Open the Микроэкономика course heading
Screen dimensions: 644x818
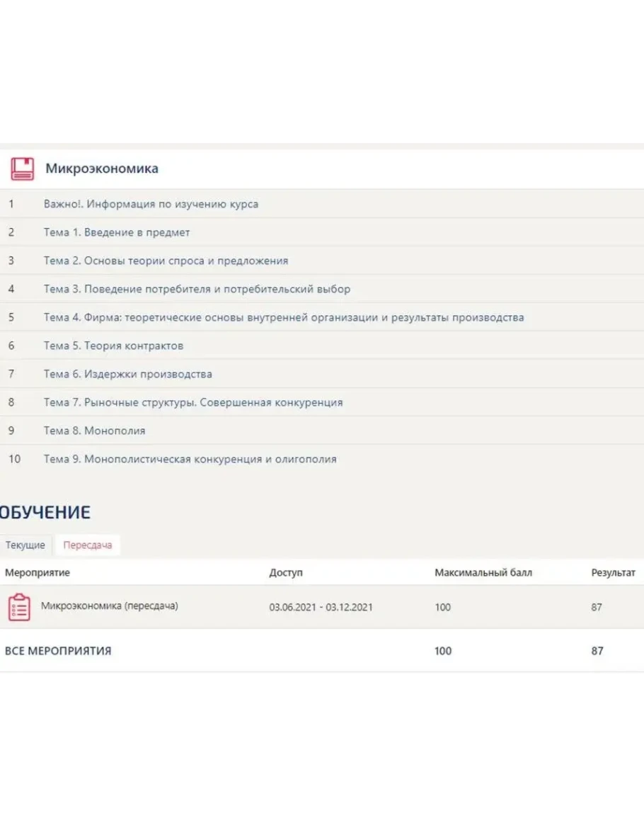[102, 169]
